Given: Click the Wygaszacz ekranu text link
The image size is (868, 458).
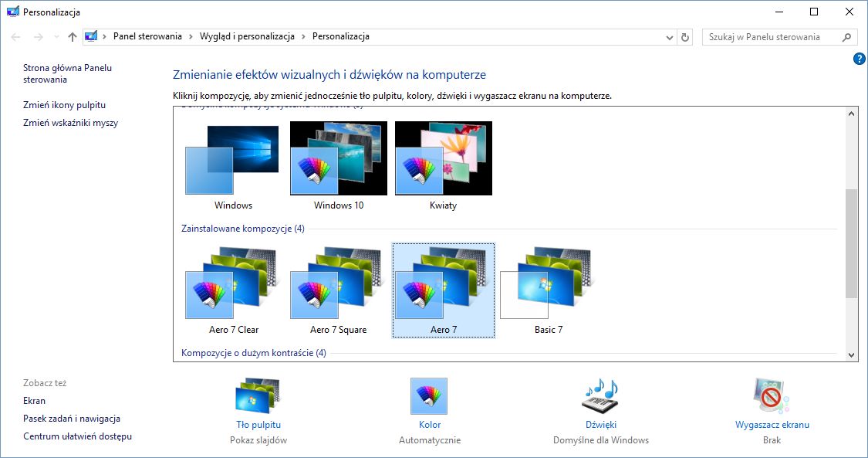Looking at the screenshot, I should tap(772, 425).
